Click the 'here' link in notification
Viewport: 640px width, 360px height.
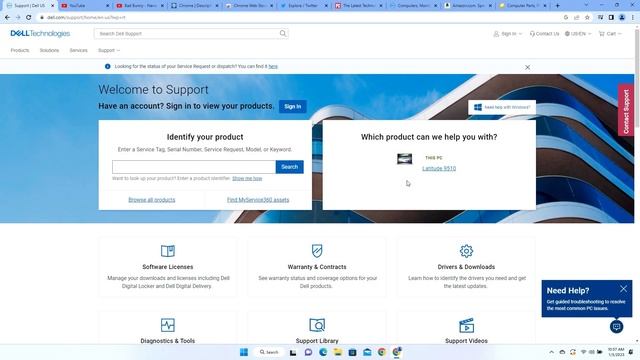coord(273,67)
